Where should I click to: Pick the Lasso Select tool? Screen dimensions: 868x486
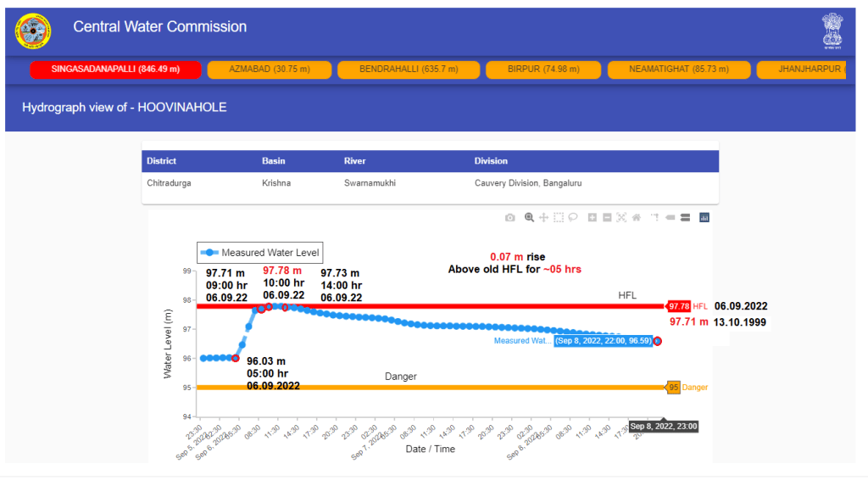(x=573, y=218)
